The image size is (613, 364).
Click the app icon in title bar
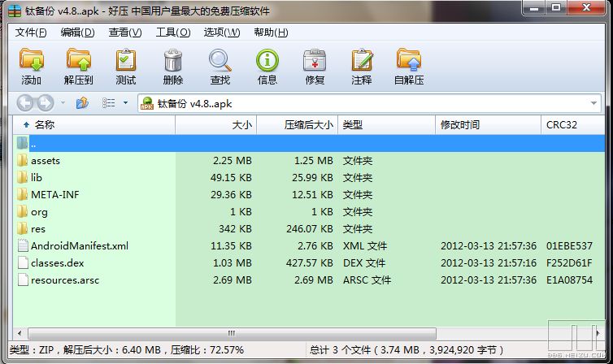15,11
